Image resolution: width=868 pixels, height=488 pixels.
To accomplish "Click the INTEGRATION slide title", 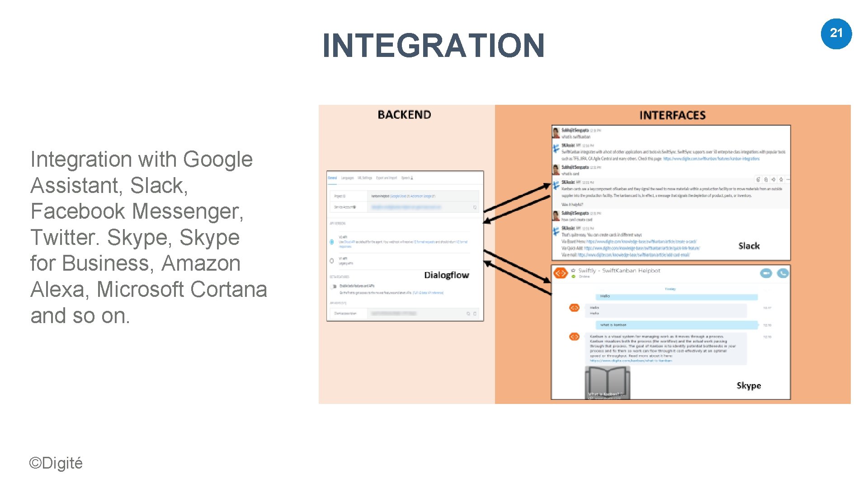I will point(434,46).
